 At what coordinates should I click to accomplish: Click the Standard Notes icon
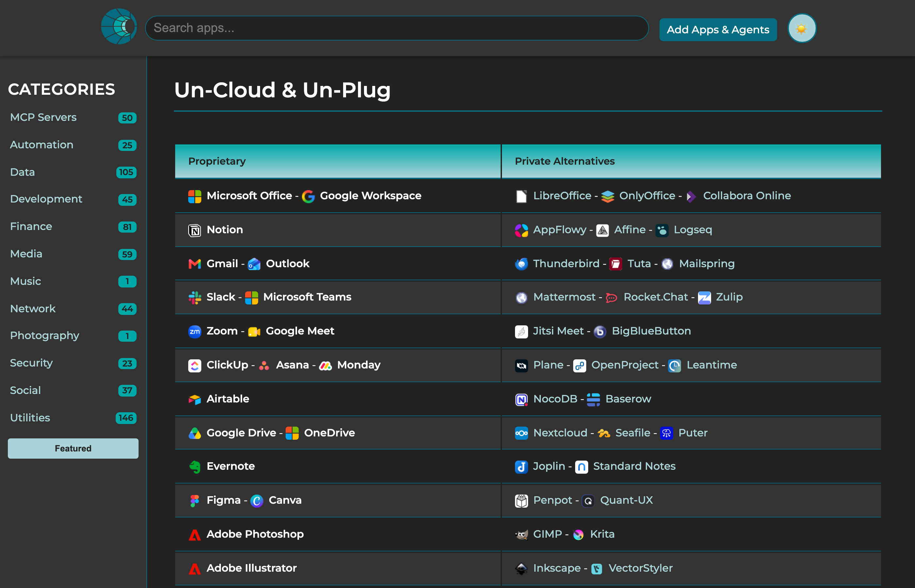582,466
